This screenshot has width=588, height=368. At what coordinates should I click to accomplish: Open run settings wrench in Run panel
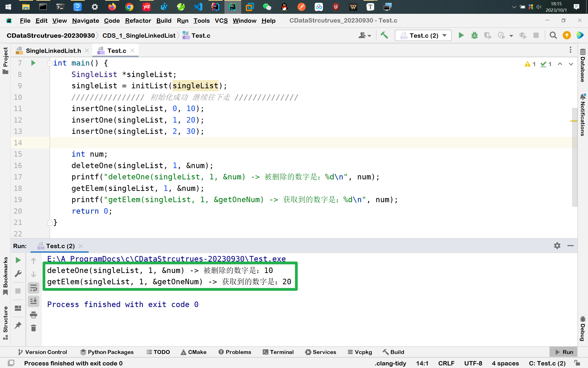click(x=18, y=273)
